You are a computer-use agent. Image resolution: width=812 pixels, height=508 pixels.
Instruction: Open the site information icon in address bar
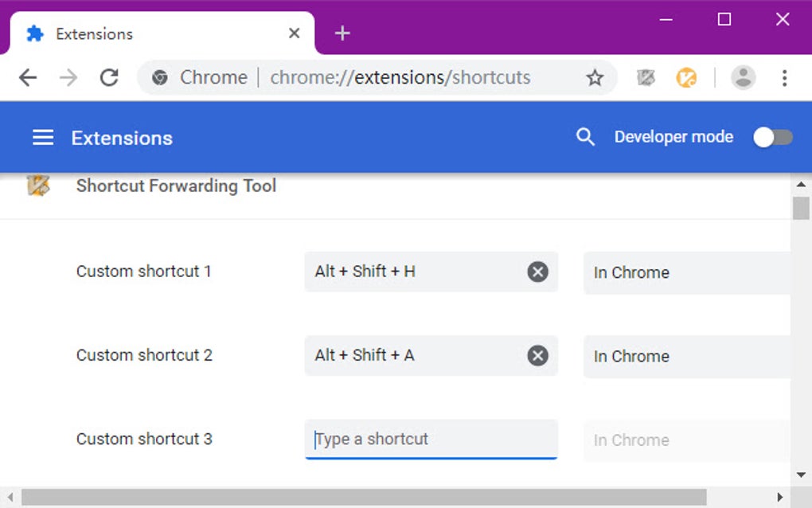coord(160,77)
